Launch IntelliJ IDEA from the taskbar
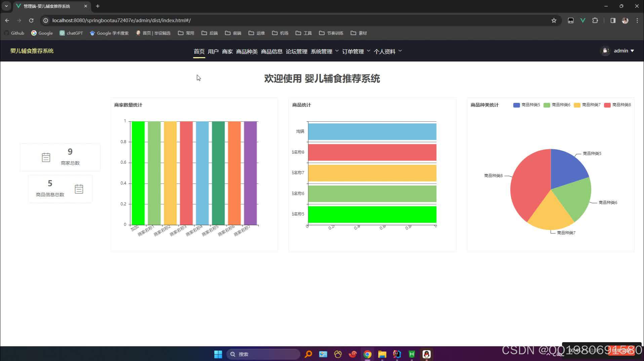 pyautogui.click(x=397, y=354)
